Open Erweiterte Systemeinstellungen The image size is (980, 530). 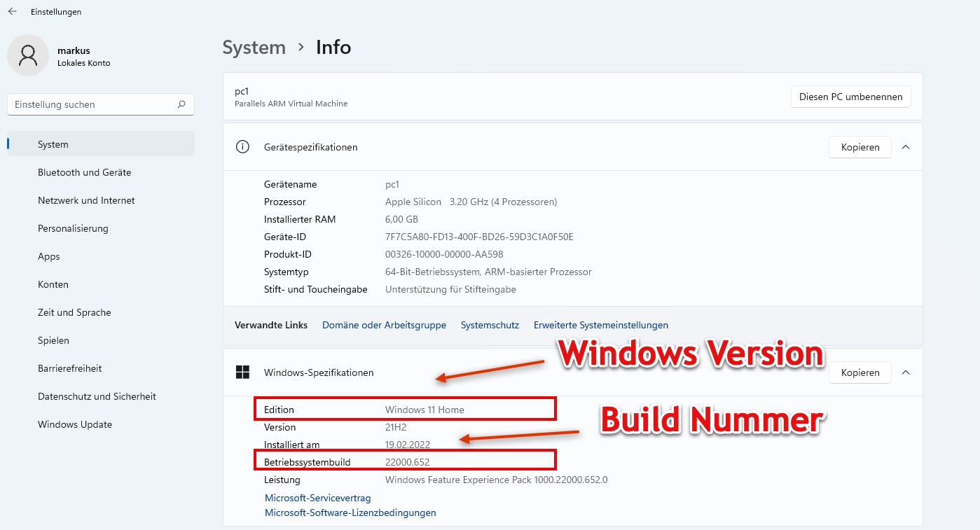(x=600, y=325)
